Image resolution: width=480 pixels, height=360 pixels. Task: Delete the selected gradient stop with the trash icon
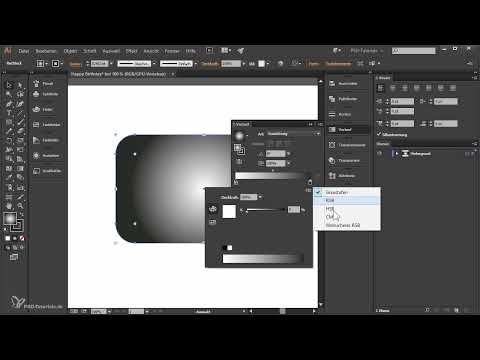click(x=318, y=175)
